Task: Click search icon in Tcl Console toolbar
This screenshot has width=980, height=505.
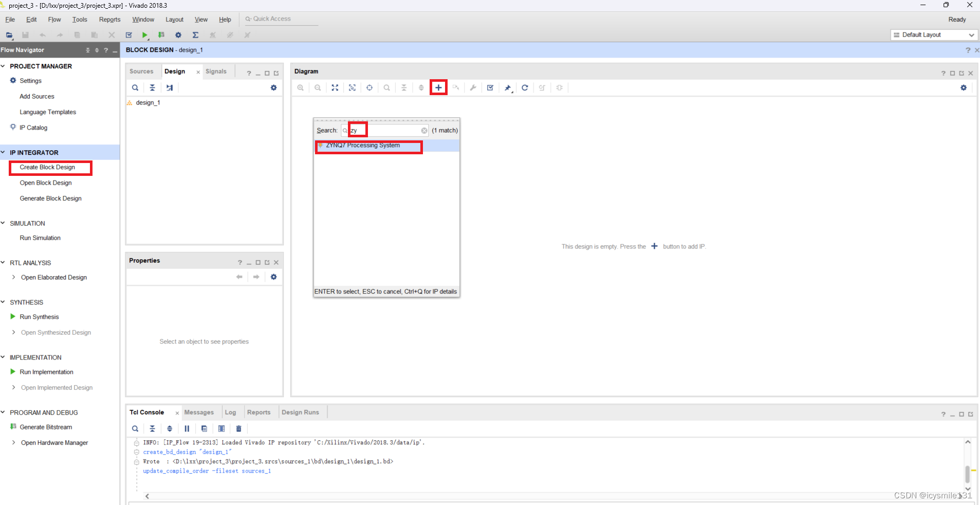Action: (x=135, y=428)
